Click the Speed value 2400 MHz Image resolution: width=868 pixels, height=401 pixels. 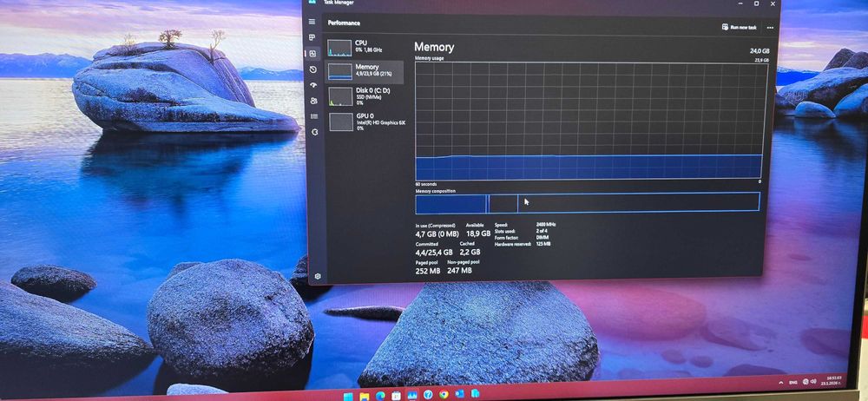pos(546,225)
